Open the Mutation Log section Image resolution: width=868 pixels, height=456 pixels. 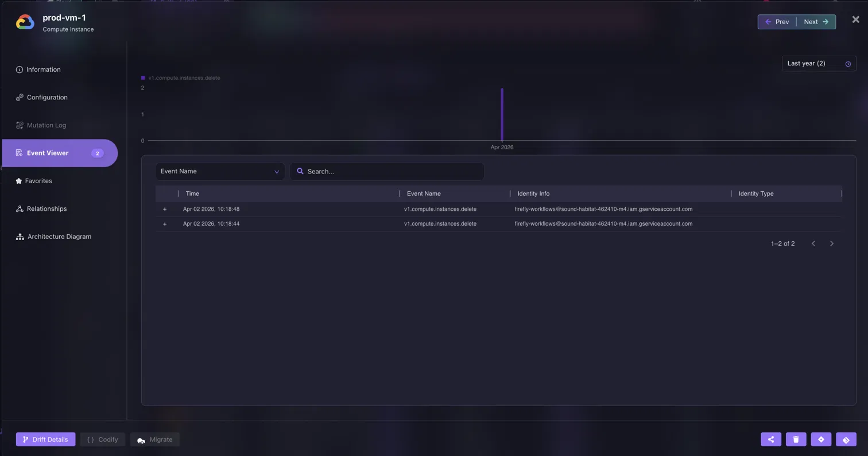click(x=41, y=125)
